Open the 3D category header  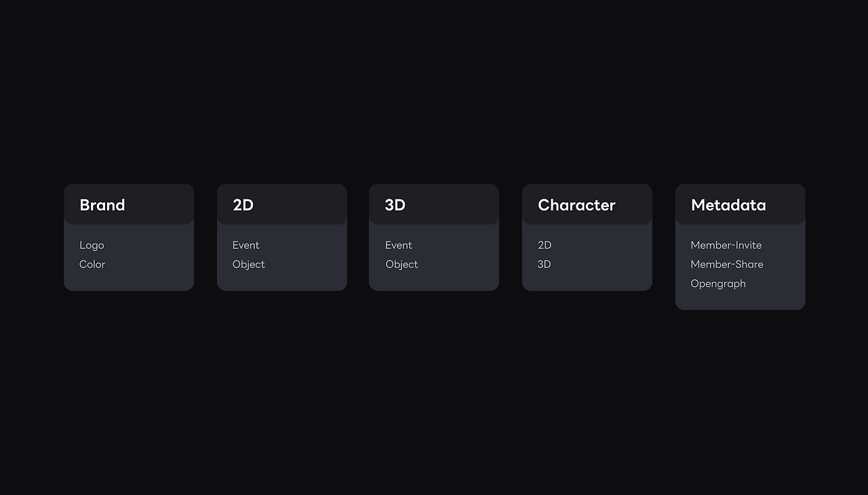(395, 205)
